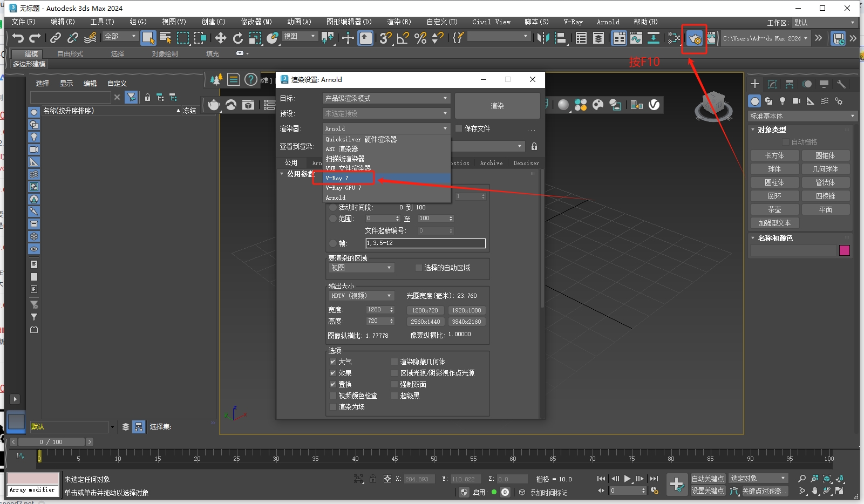Screen dimensions: 864x504
Task: Open the Select by Name icon
Action: pos(166,38)
